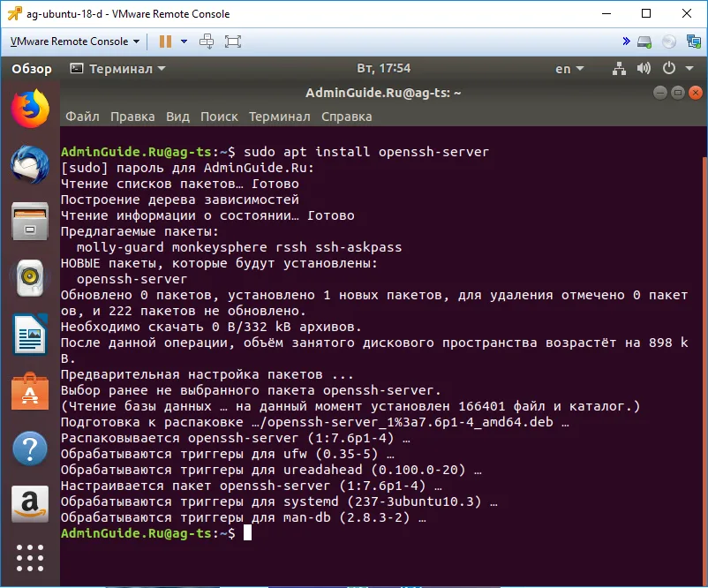
Task: Click the terminal title AdminGuide.Ru@ag-ts: ~
Action: (383, 93)
